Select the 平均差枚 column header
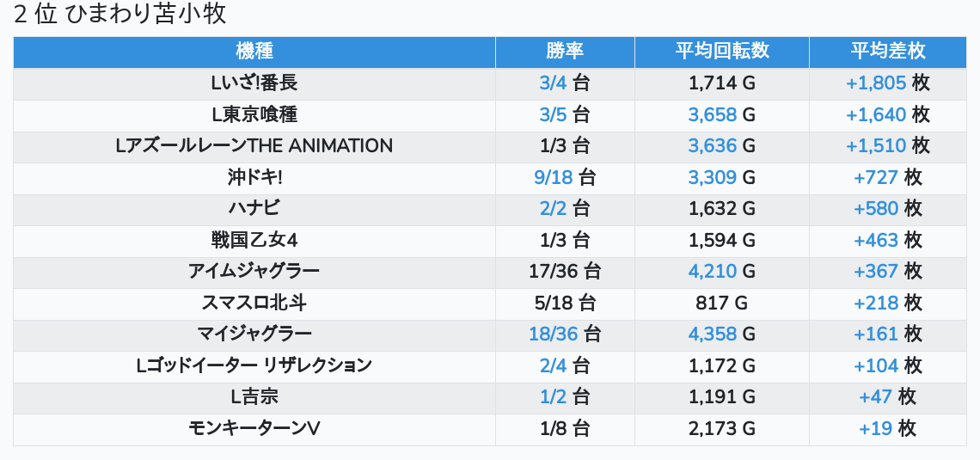The width and height of the screenshot is (980, 460). [x=888, y=52]
